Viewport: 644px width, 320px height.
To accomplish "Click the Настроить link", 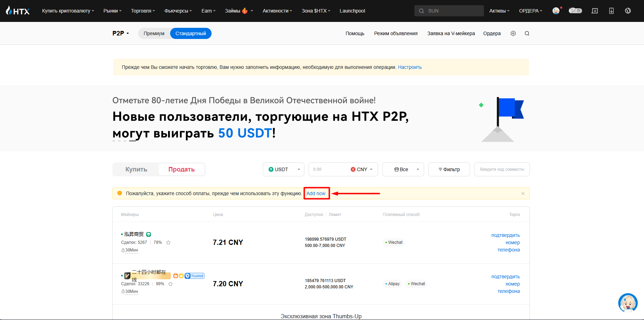I will click(x=410, y=67).
